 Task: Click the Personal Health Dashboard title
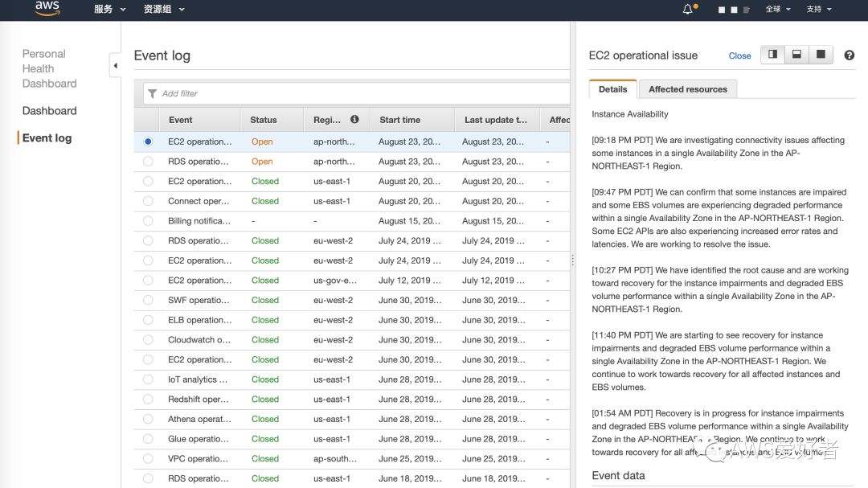(x=49, y=68)
